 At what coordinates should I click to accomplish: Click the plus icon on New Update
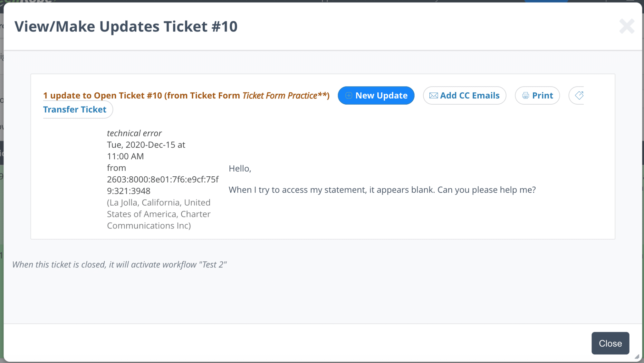[x=349, y=96]
